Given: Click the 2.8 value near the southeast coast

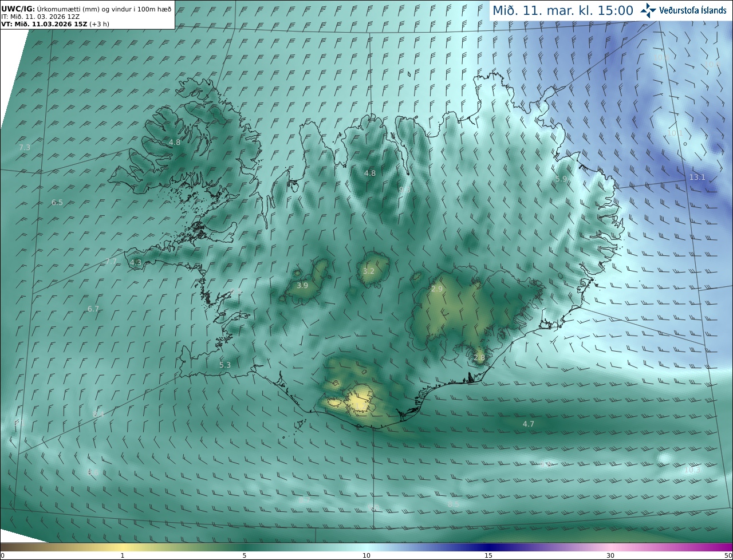Looking at the screenshot, I should click(x=479, y=358).
